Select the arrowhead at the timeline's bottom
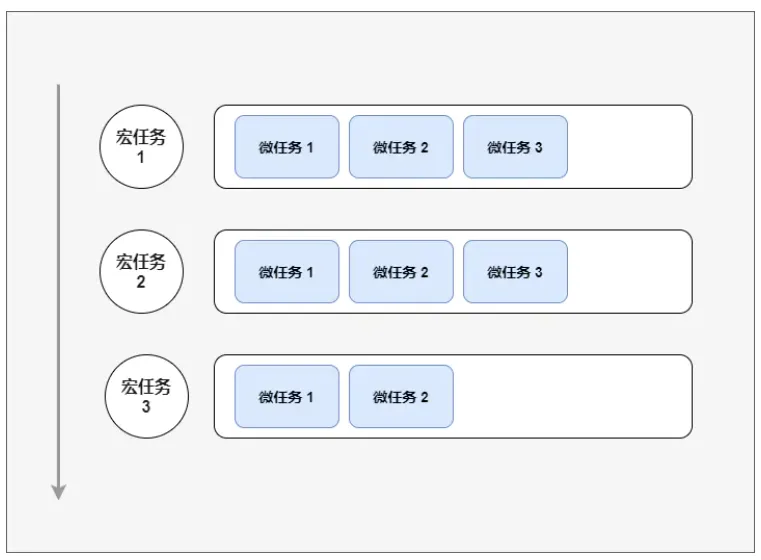761x560 pixels. click(x=59, y=491)
